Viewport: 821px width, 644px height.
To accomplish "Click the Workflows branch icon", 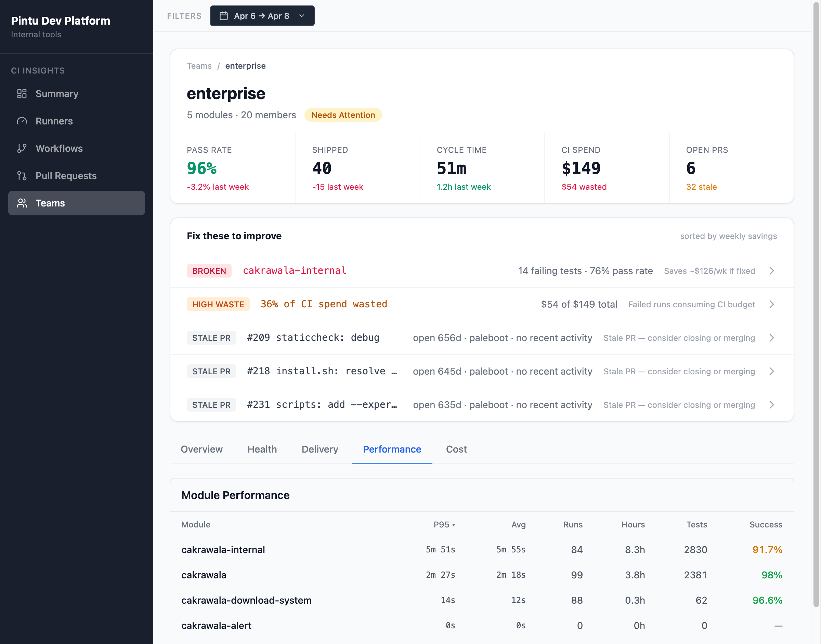I will [22, 148].
